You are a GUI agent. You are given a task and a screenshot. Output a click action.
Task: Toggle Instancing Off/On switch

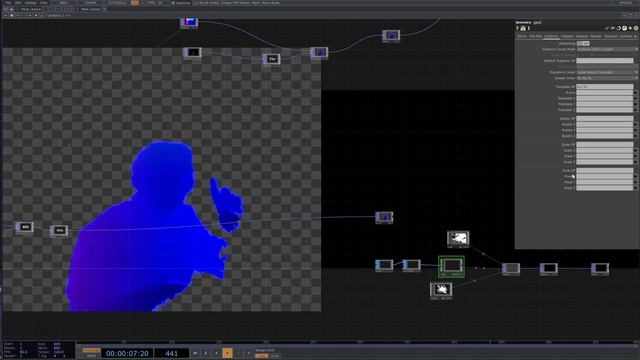tap(583, 43)
